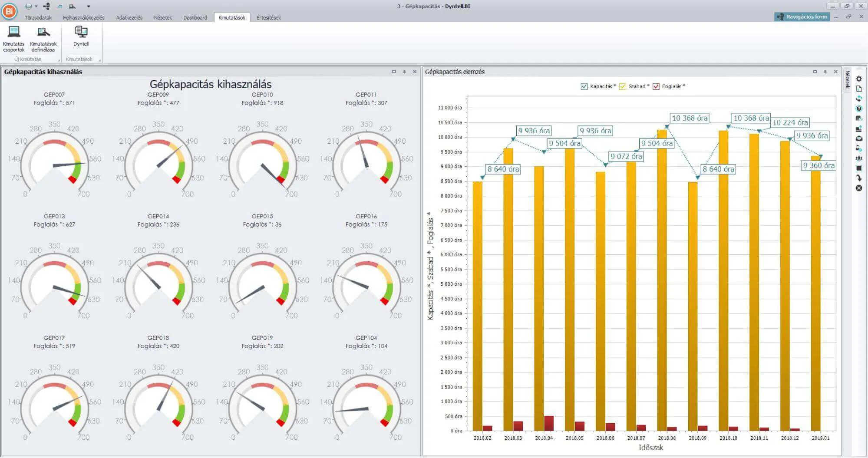Image resolution: width=868 pixels, height=458 pixels.
Task: Click the settings gear in right sidebar
Action: tap(858, 79)
